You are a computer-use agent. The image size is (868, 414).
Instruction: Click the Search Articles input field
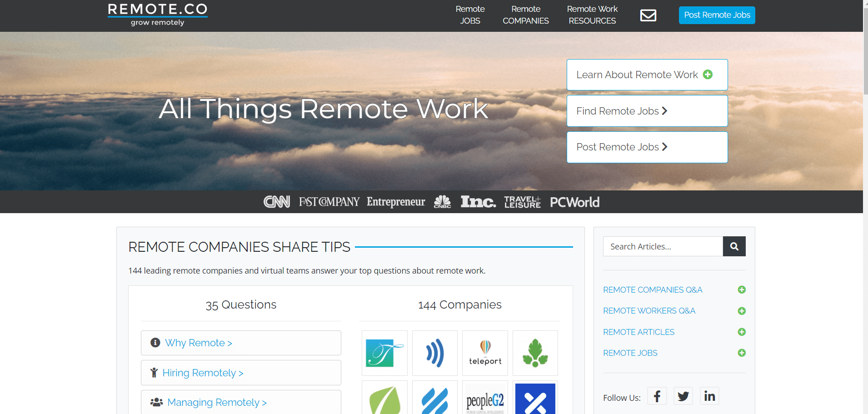coord(663,246)
